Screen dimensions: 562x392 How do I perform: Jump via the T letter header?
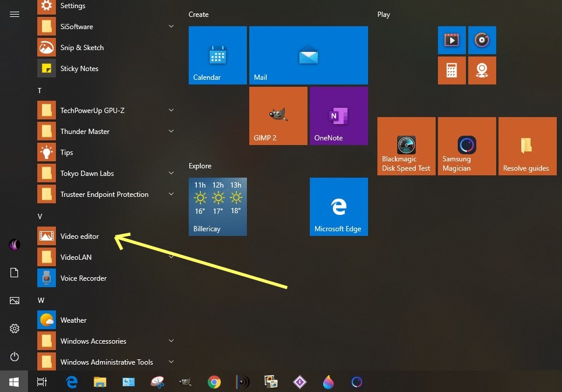[x=40, y=91]
